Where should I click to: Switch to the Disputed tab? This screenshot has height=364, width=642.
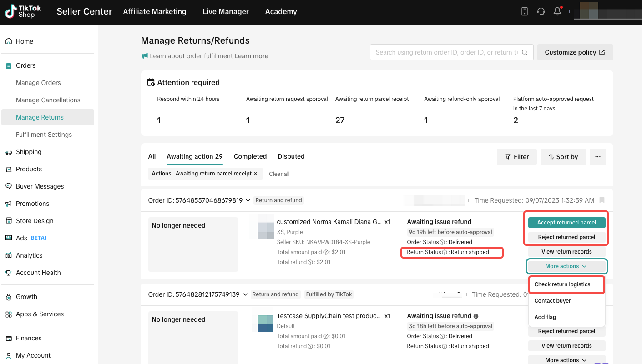click(x=291, y=156)
